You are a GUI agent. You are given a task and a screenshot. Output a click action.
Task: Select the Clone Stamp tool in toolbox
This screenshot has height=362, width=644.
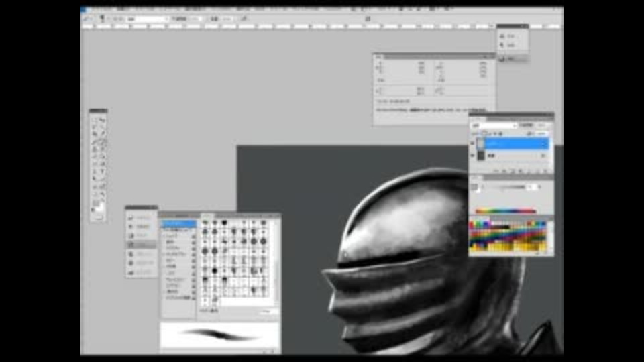(x=94, y=149)
